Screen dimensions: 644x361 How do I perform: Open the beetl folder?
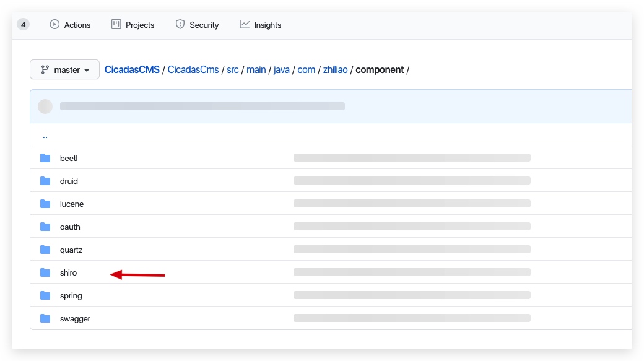(x=69, y=158)
